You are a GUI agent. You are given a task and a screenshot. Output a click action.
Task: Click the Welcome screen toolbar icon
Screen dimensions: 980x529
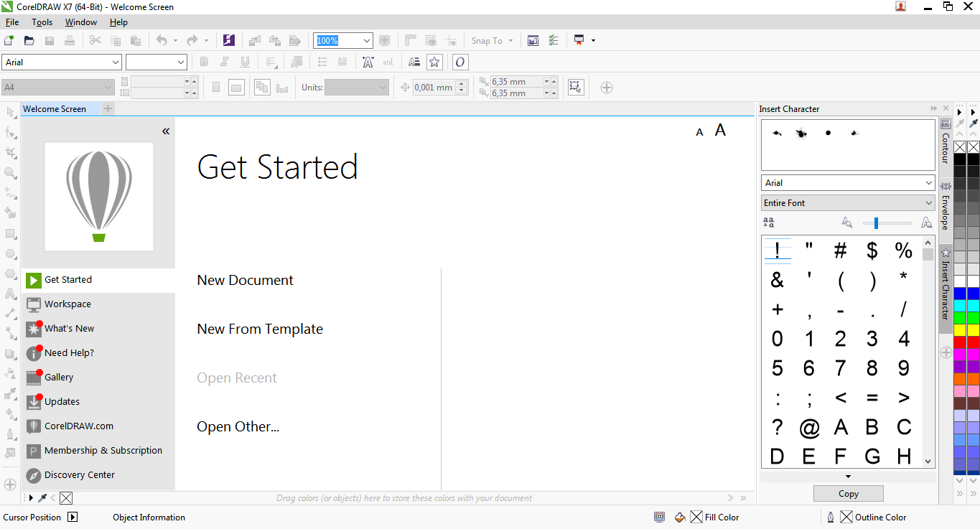[x=533, y=40]
